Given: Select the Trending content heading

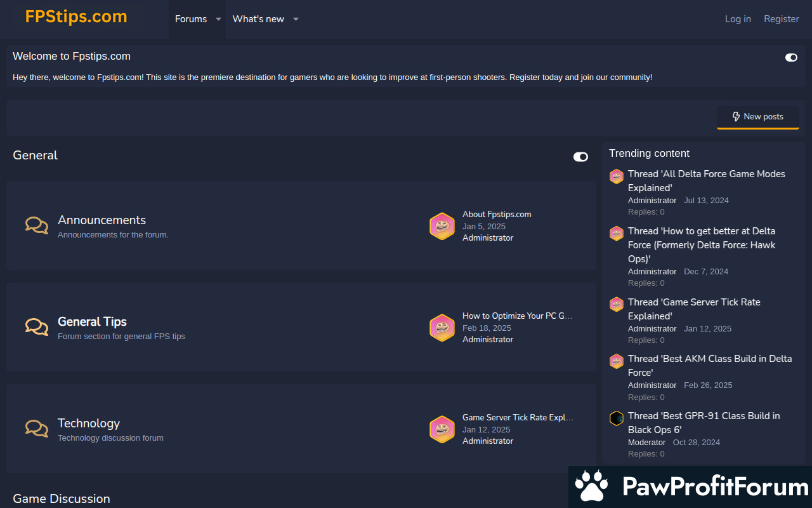Looking at the screenshot, I should [649, 153].
